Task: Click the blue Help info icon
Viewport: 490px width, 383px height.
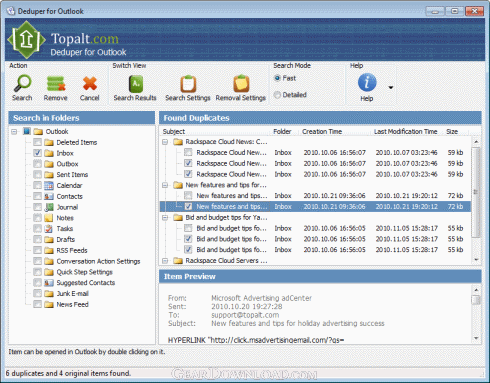Action: click(x=367, y=82)
